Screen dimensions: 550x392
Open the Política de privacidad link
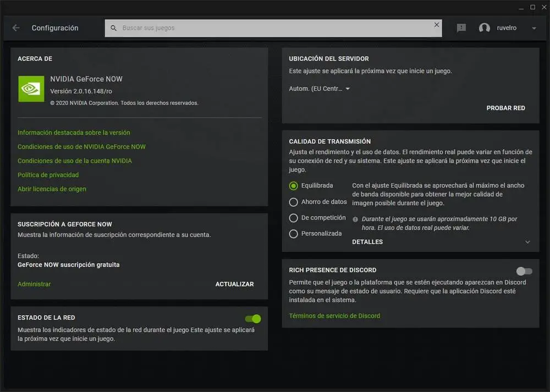coord(48,175)
